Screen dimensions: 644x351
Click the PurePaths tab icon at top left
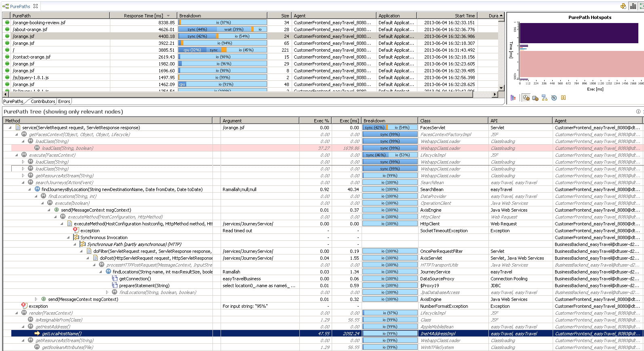[x=6, y=6]
